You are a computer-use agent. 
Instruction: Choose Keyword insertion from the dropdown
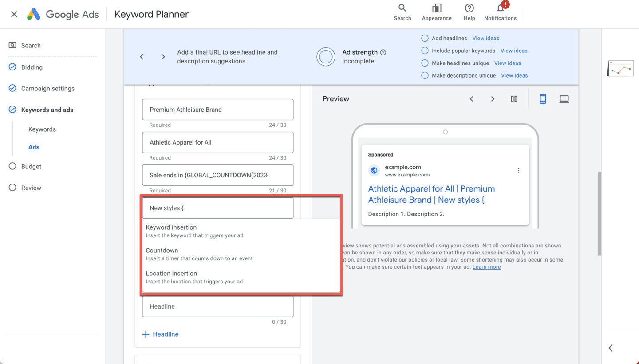click(241, 231)
